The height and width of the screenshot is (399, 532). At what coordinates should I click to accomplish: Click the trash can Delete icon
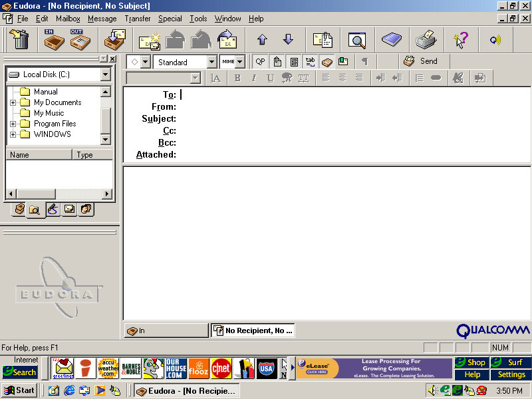(20, 40)
